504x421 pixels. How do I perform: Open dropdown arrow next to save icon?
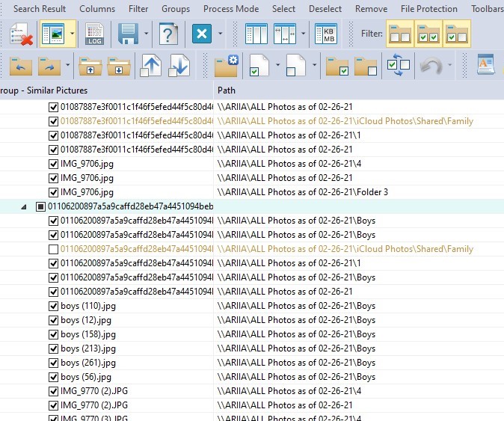click(147, 34)
